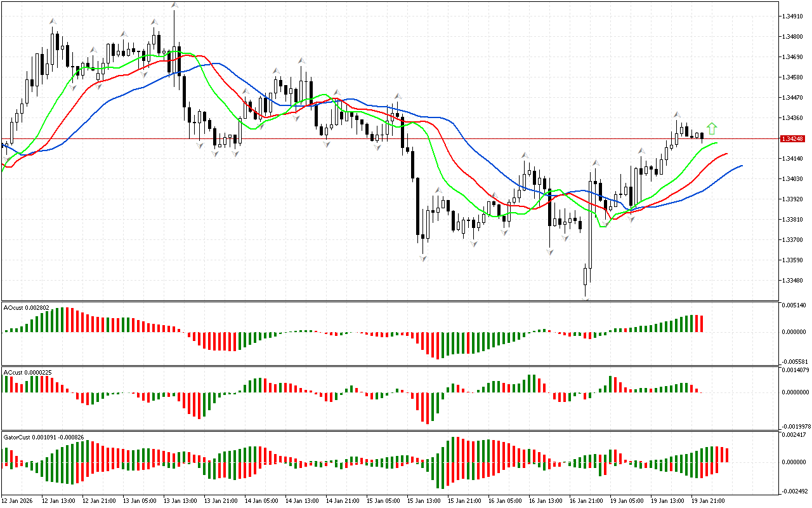Select the 19 Jan 21:00 time axis label

[x=709, y=500]
